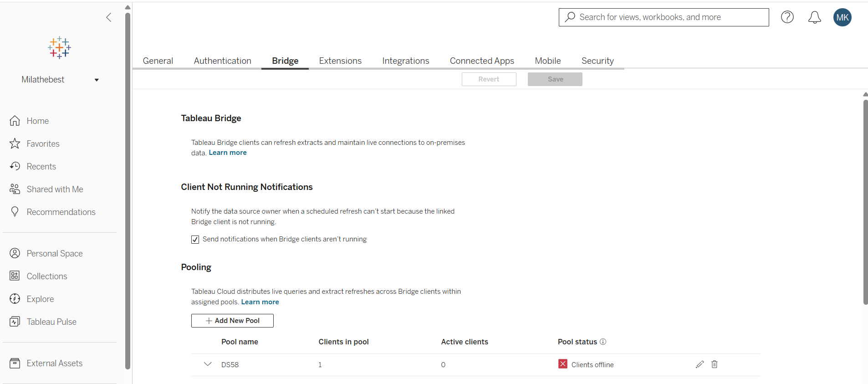Screen dimensions: 868x384
Task: Click the Tableau logo
Action: 59,48
